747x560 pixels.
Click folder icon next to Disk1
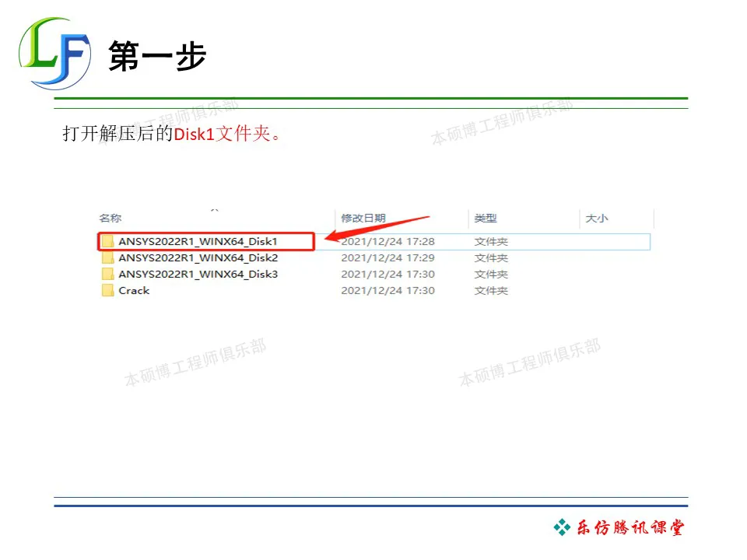click(107, 241)
